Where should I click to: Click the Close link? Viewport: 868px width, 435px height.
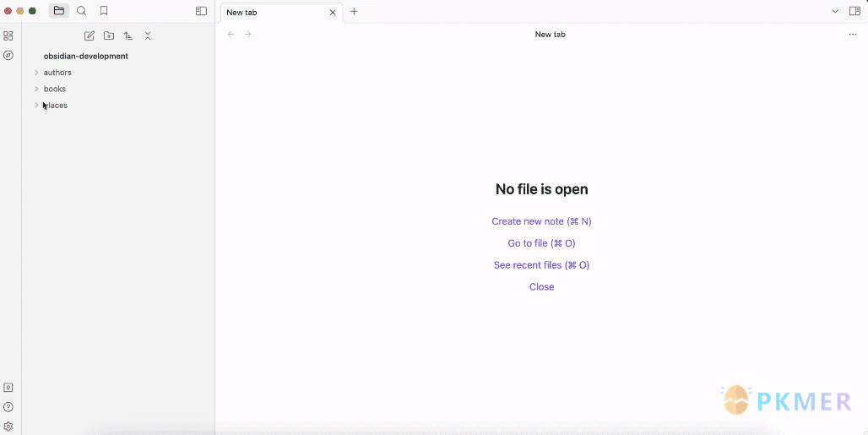point(541,286)
